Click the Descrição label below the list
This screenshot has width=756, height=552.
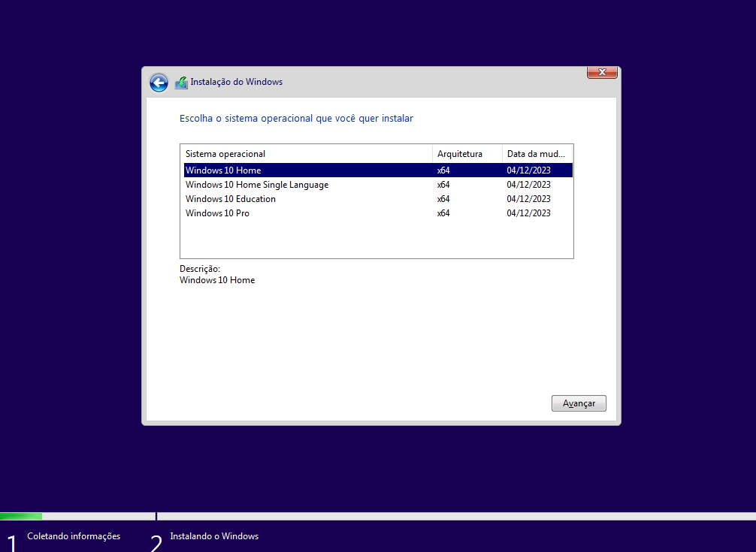(x=199, y=269)
